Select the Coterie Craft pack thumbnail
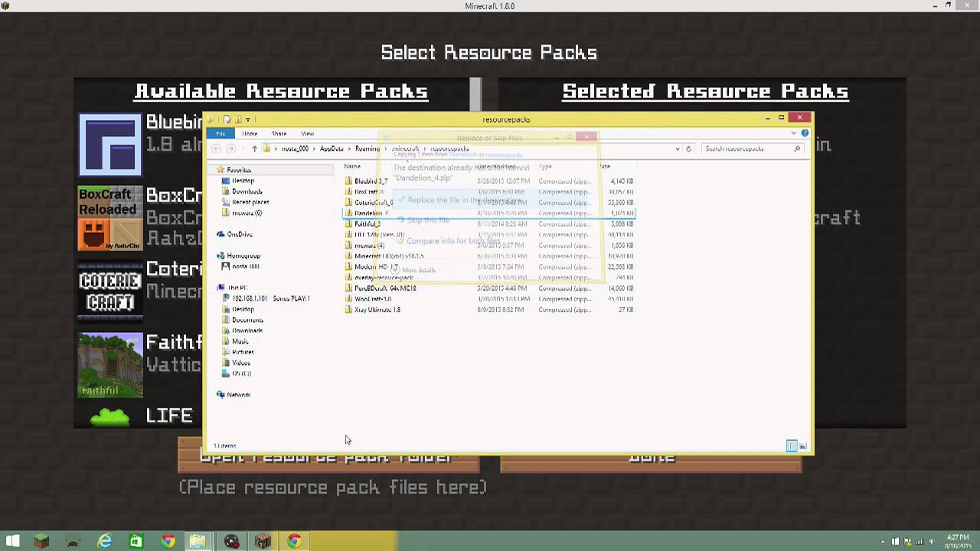Image resolution: width=980 pixels, height=551 pixels. [110, 292]
